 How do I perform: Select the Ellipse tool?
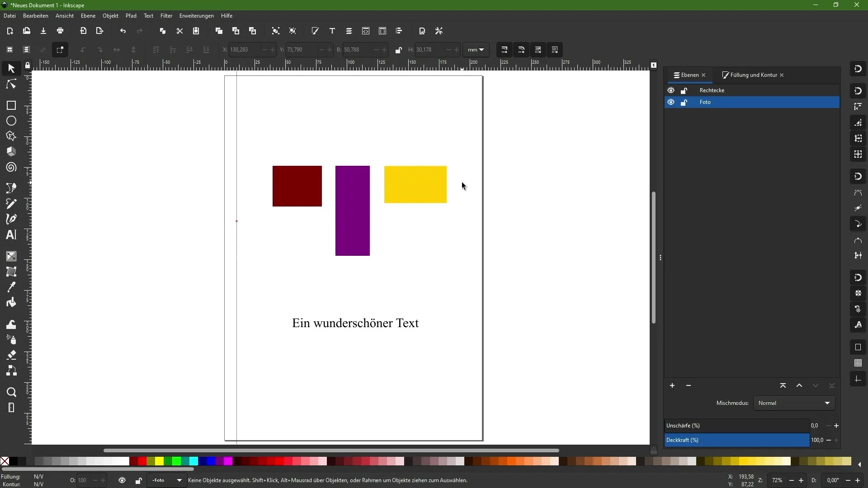point(11,121)
